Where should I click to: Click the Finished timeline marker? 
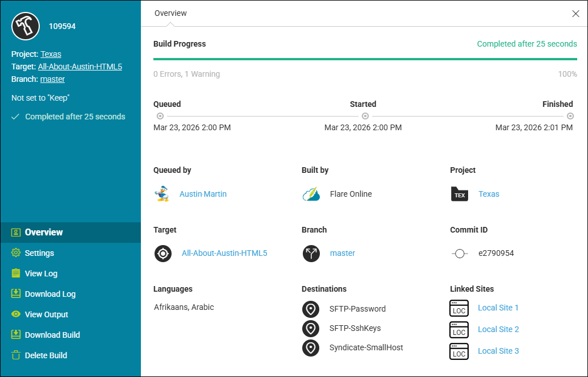click(570, 116)
